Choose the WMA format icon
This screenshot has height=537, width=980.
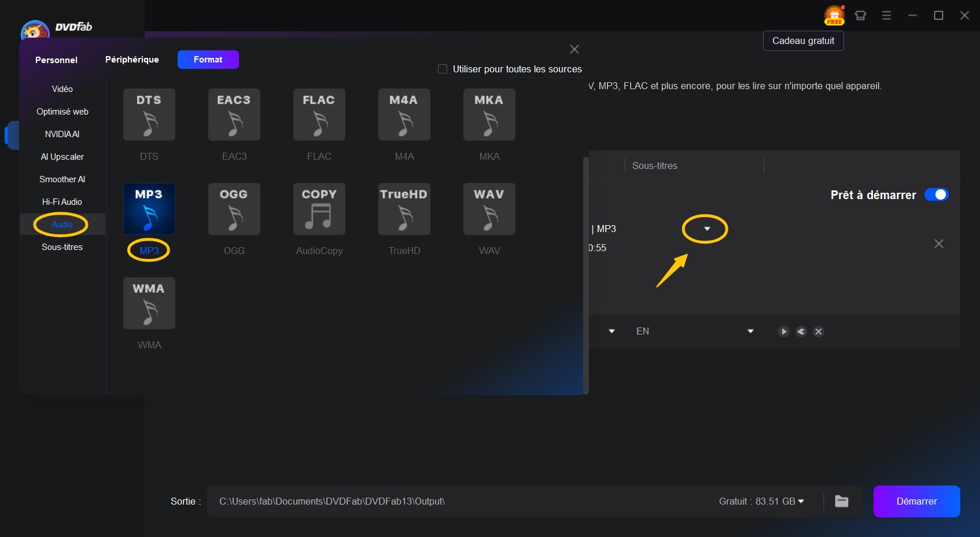click(149, 303)
